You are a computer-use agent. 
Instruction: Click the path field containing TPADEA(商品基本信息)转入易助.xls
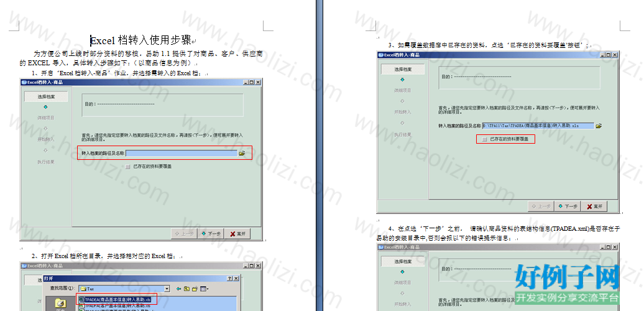click(x=538, y=126)
